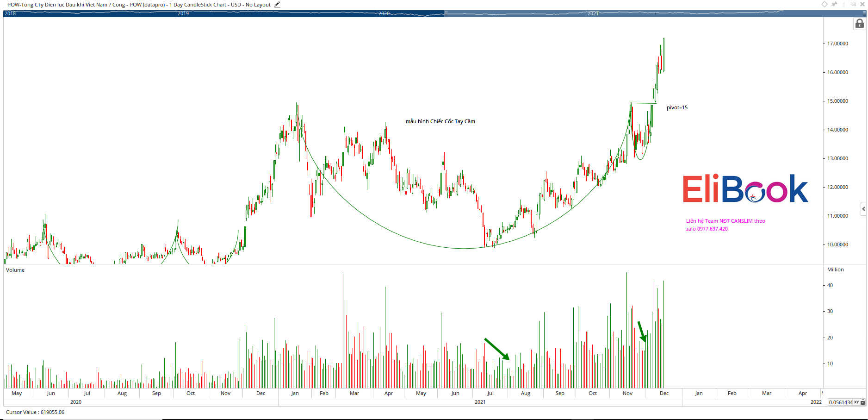Toggle the large padlock on the price axis
This screenshot has width=868, height=420.
[860, 24]
